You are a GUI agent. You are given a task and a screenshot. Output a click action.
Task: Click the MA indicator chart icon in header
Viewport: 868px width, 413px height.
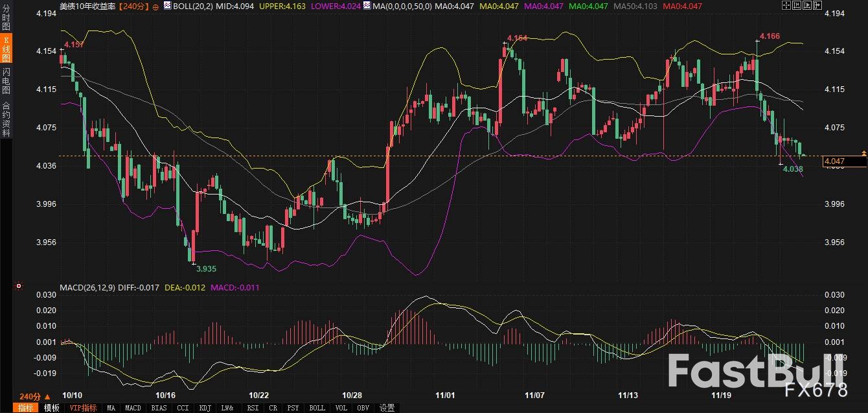pyautogui.click(x=367, y=6)
